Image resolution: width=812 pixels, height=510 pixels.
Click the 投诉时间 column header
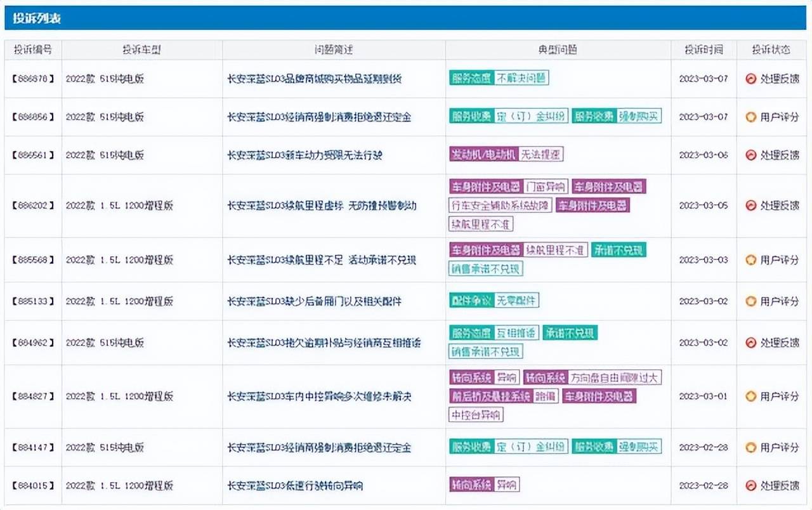coord(704,49)
